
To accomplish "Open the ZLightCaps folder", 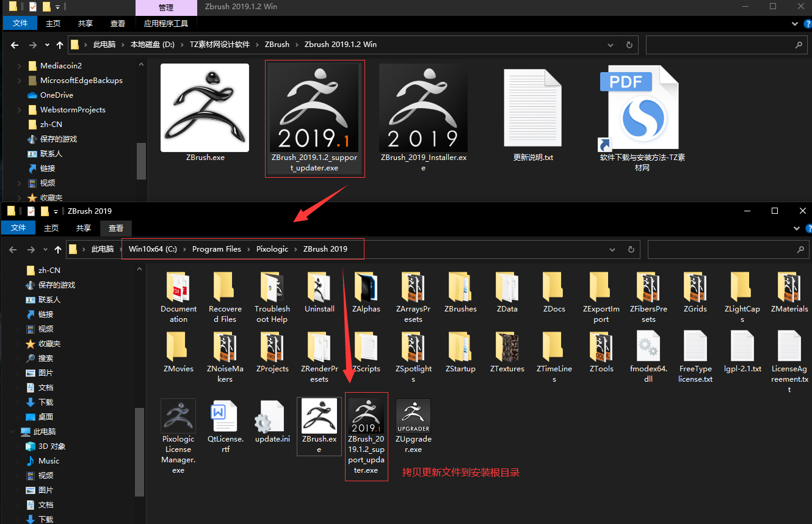I will pyautogui.click(x=742, y=297).
